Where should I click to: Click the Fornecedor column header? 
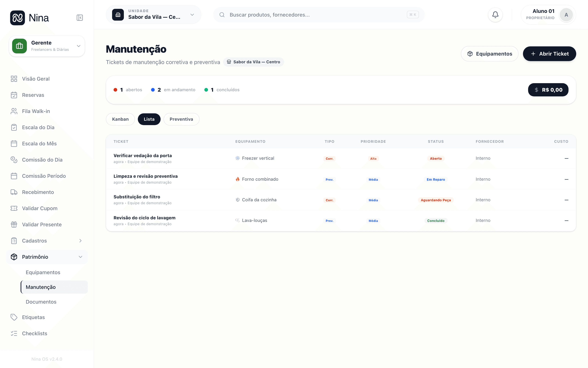tap(490, 142)
